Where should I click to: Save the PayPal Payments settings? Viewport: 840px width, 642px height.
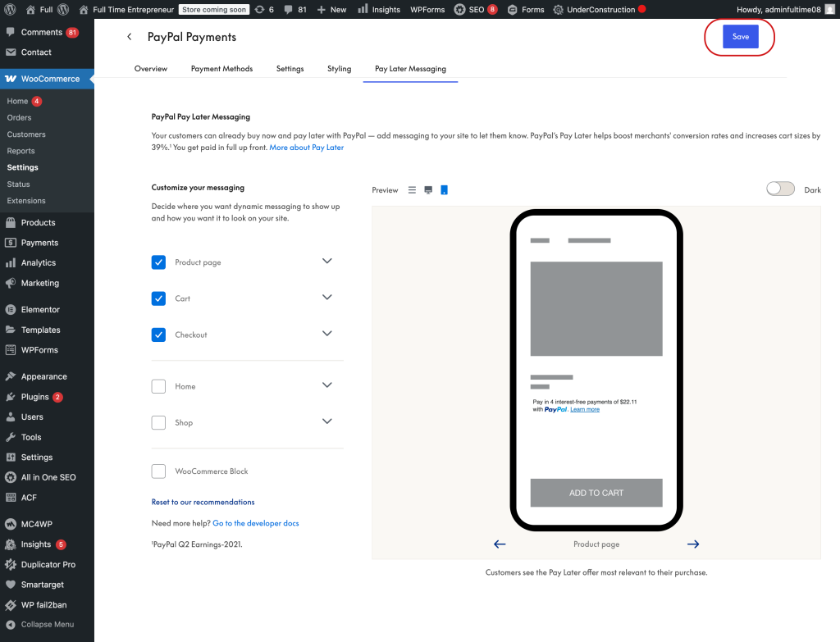(x=741, y=36)
